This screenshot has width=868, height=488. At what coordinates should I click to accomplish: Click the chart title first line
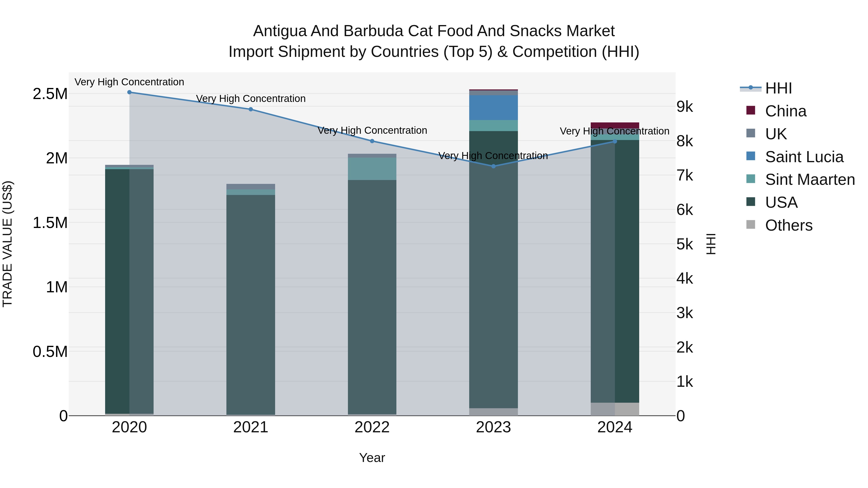(434, 31)
